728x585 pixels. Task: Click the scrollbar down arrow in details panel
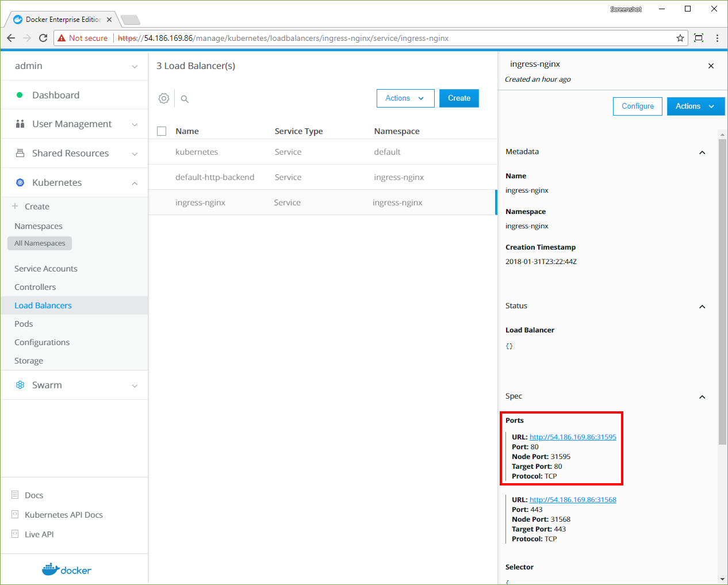(722, 579)
